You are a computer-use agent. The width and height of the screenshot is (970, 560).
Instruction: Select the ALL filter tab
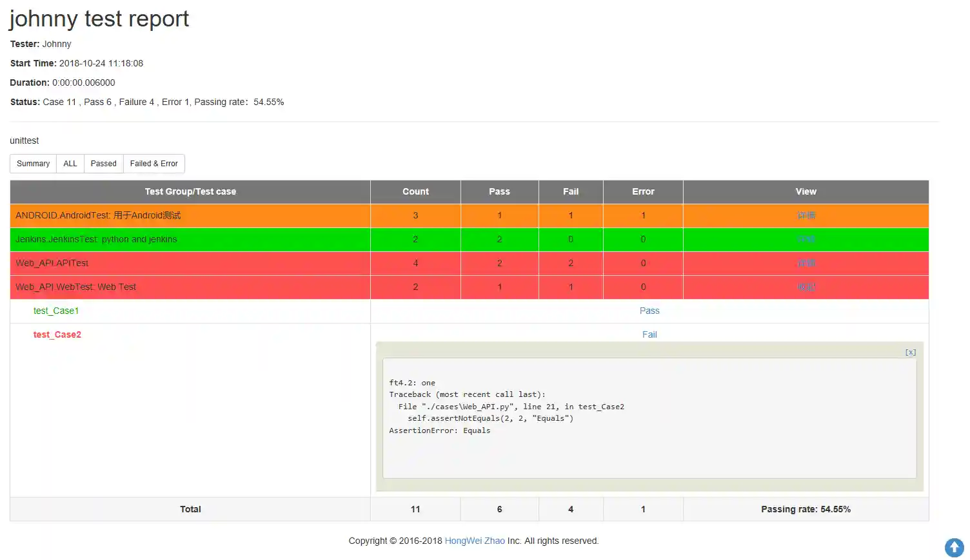[x=70, y=164]
